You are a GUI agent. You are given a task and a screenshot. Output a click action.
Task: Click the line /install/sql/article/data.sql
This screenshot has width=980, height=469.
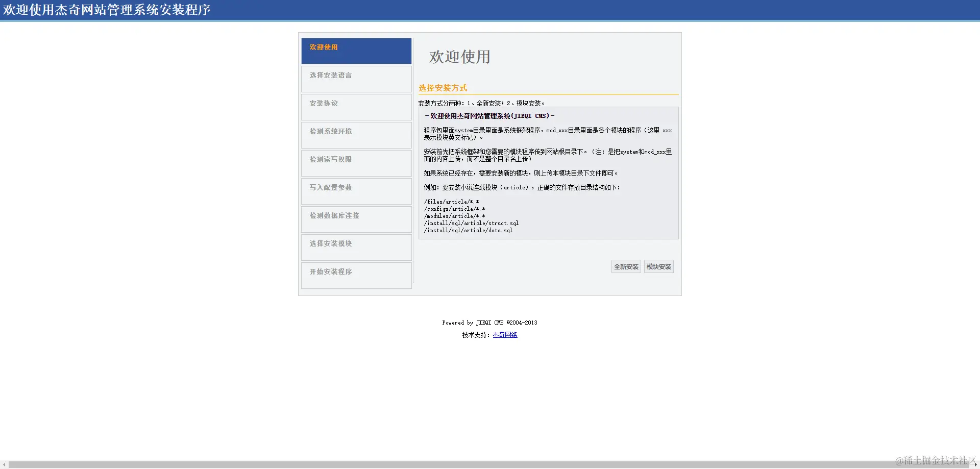pos(468,230)
